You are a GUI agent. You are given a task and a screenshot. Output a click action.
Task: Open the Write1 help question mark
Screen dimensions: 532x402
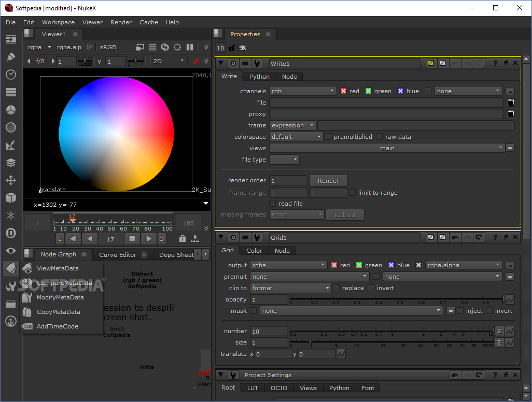(495, 63)
